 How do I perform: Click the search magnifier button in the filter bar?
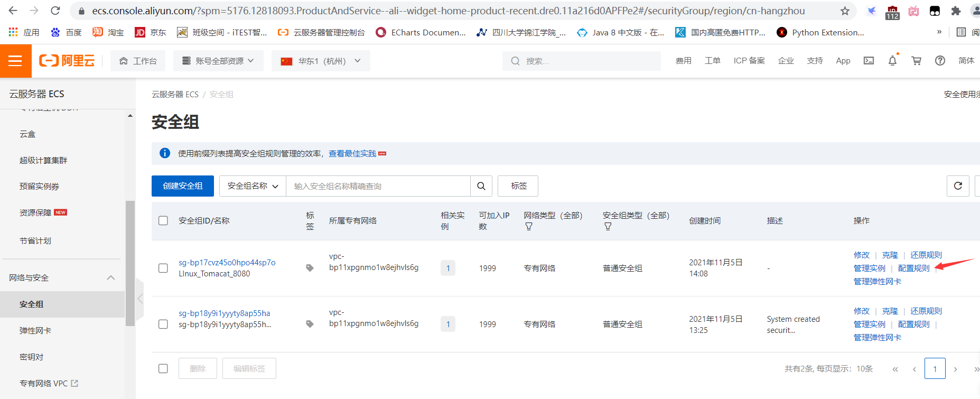(x=481, y=186)
